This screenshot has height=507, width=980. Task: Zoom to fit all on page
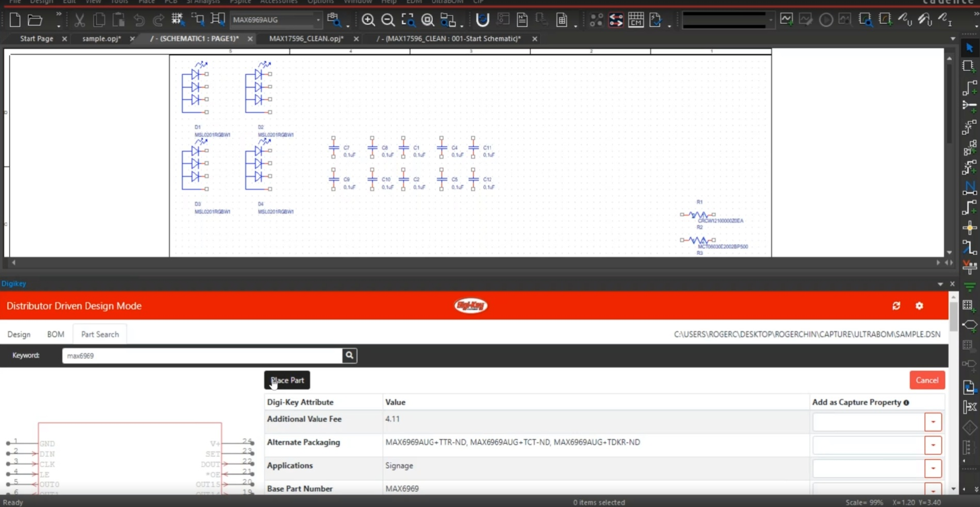pyautogui.click(x=428, y=20)
